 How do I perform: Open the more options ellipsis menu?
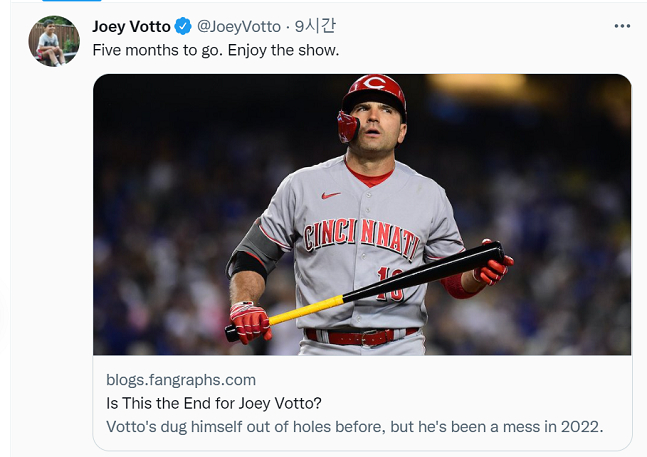[x=622, y=27]
